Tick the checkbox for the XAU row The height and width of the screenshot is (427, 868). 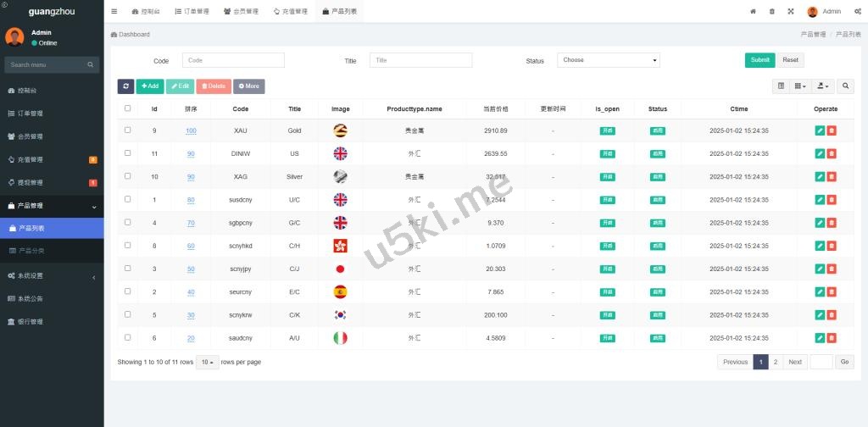(x=128, y=130)
